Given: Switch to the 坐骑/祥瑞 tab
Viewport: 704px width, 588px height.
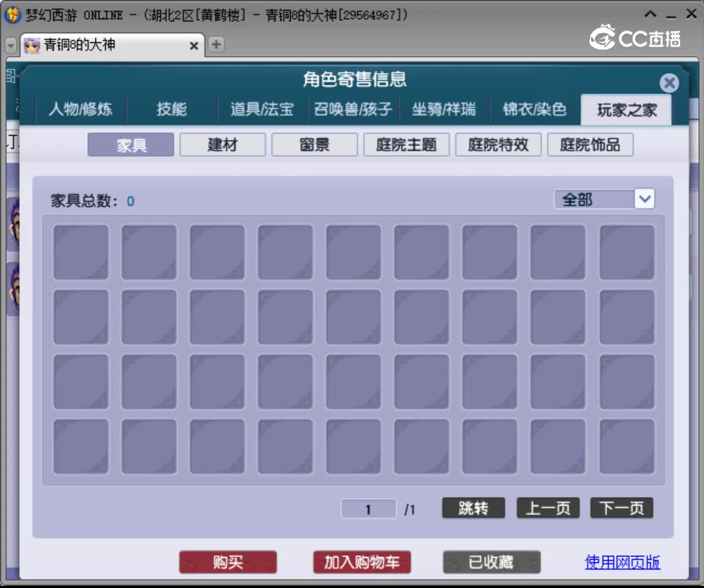Looking at the screenshot, I should (x=444, y=109).
